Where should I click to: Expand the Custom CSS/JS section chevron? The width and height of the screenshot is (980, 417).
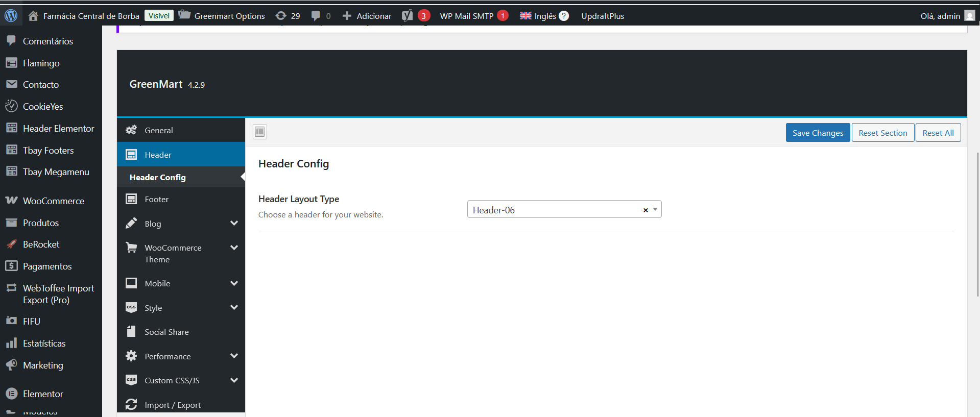pos(234,380)
